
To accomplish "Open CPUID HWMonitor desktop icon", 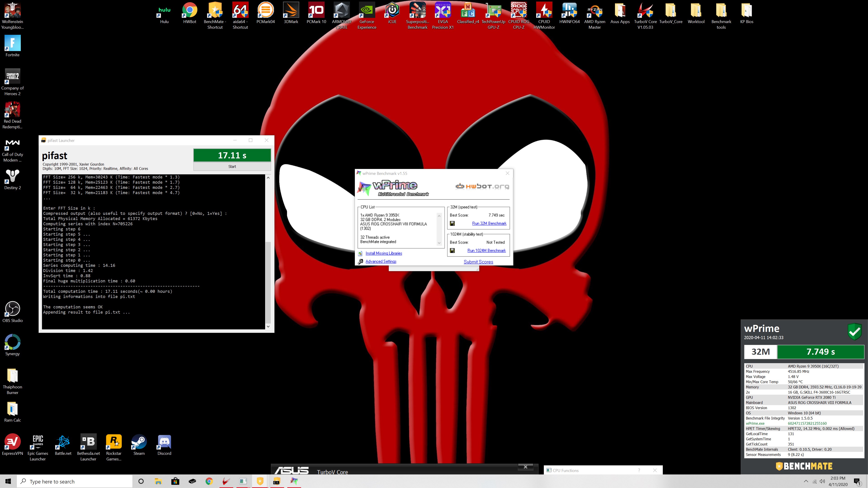I will pyautogui.click(x=544, y=16).
